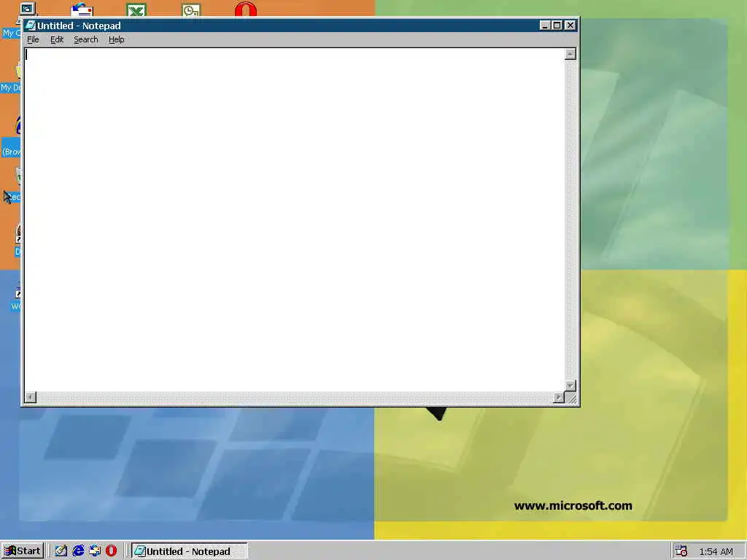Select the Outlook clock desktop icon

pyautogui.click(x=191, y=9)
